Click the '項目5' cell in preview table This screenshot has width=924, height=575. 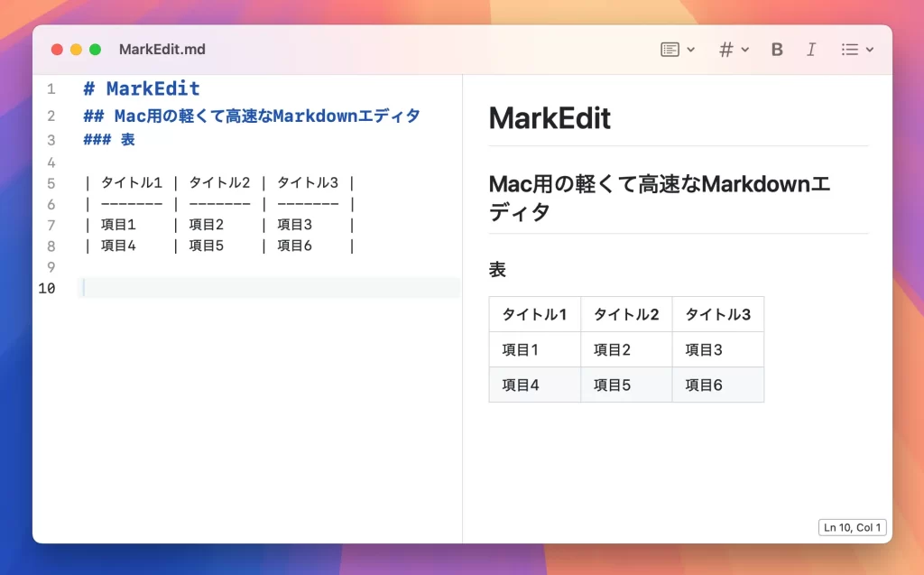[x=626, y=385]
